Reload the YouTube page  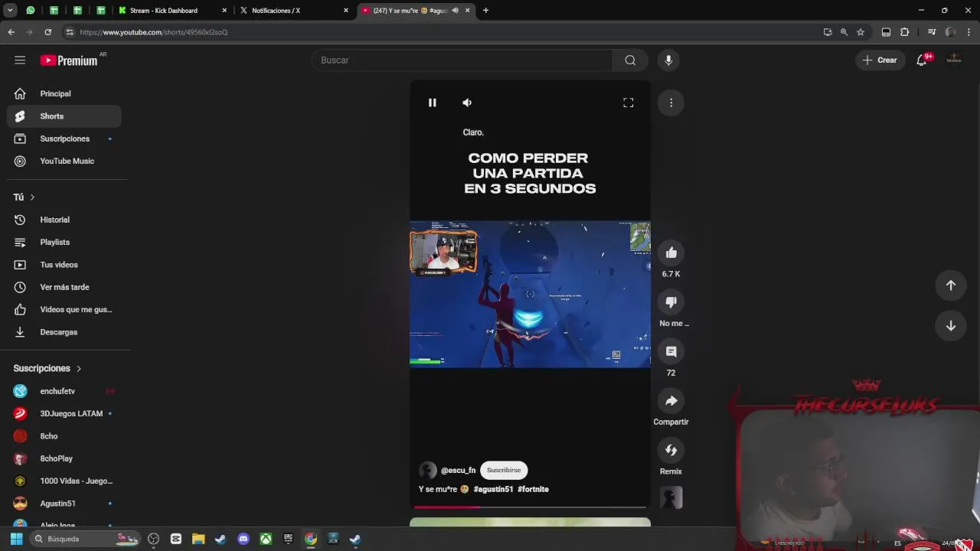click(x=47, y=32)
